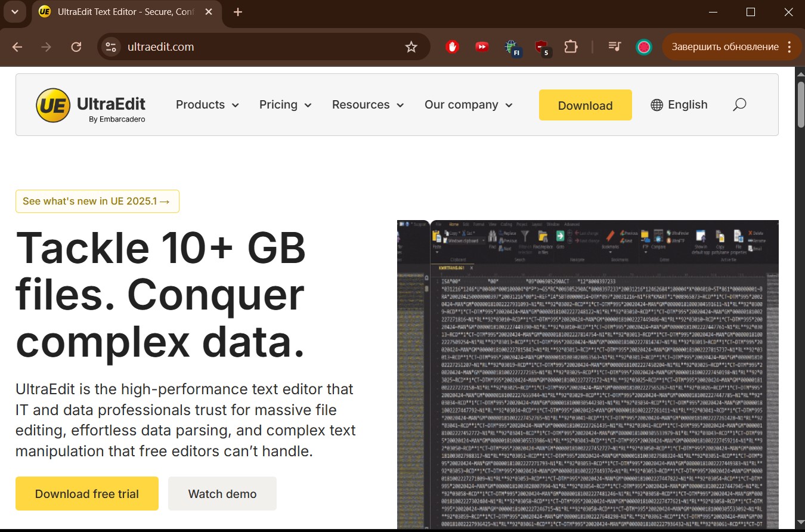Go back to the previous page
Image resolution: width=805 pixels, height=532 pixels.
tap(17, 47)
